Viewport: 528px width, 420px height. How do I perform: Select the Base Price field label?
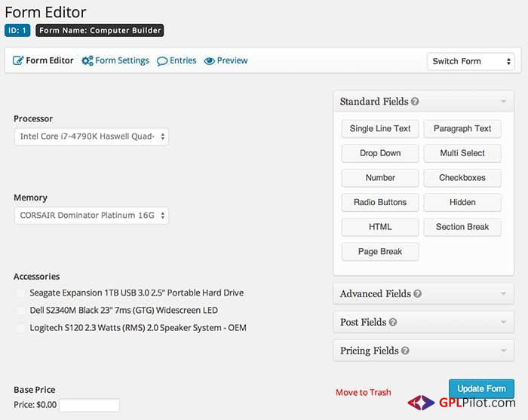(35, 390)
